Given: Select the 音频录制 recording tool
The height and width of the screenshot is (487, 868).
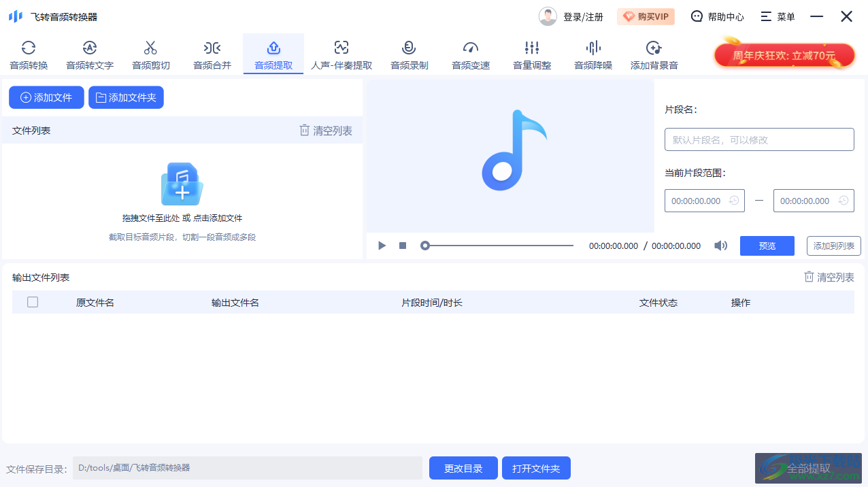Looking at the screenshot, I should 409,54.
